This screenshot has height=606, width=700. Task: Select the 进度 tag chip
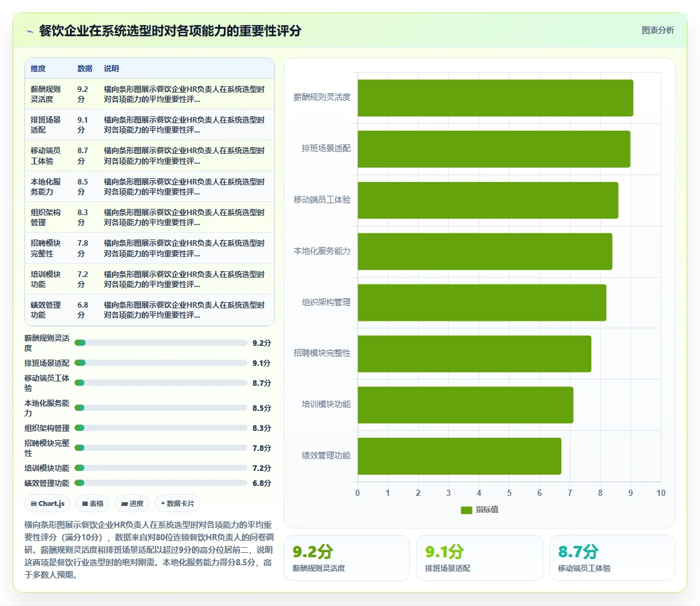point(132,503)
